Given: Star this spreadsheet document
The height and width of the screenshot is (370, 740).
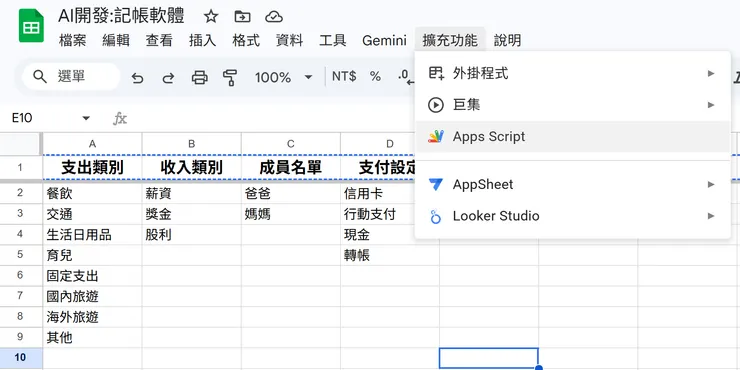Looking at the screenshot, I should coord(211,17).
